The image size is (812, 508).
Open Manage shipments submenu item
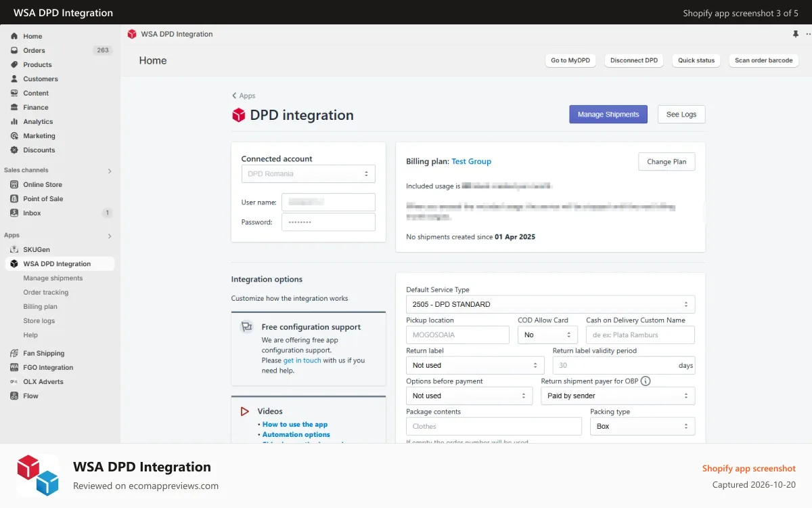pyautogui.click(x=53, y=278)
